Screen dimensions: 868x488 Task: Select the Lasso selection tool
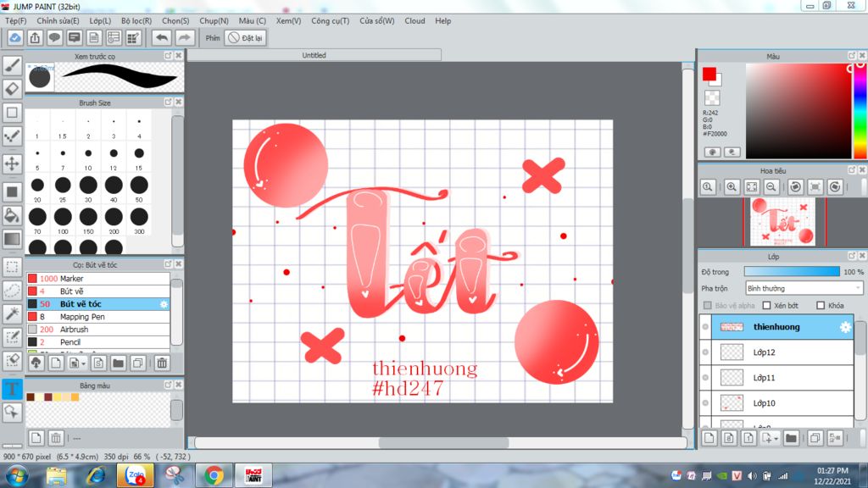pos(12,291)
